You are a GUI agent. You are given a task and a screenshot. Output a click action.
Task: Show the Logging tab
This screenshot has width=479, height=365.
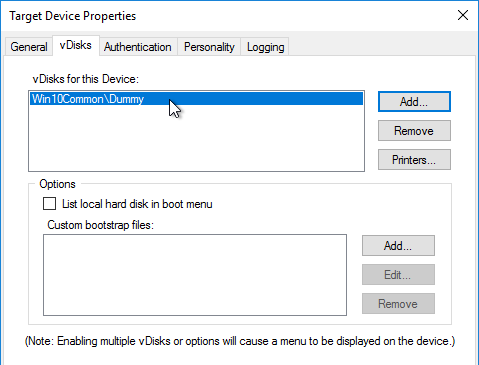coord(266,47)
